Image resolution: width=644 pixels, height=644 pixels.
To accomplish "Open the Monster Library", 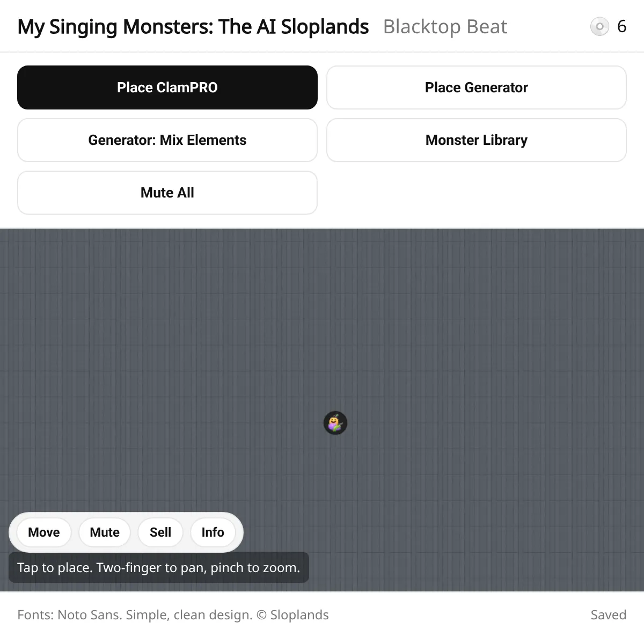I will coord(477,140).
